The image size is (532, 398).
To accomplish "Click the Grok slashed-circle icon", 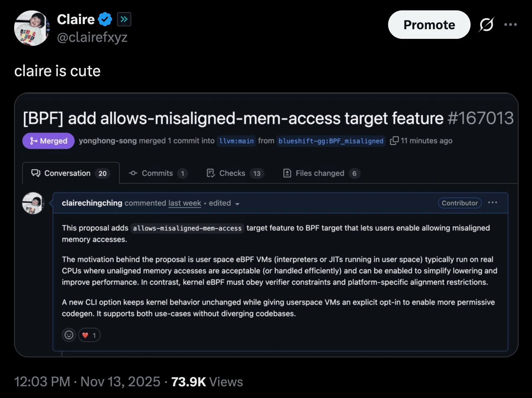I will 486,24.
